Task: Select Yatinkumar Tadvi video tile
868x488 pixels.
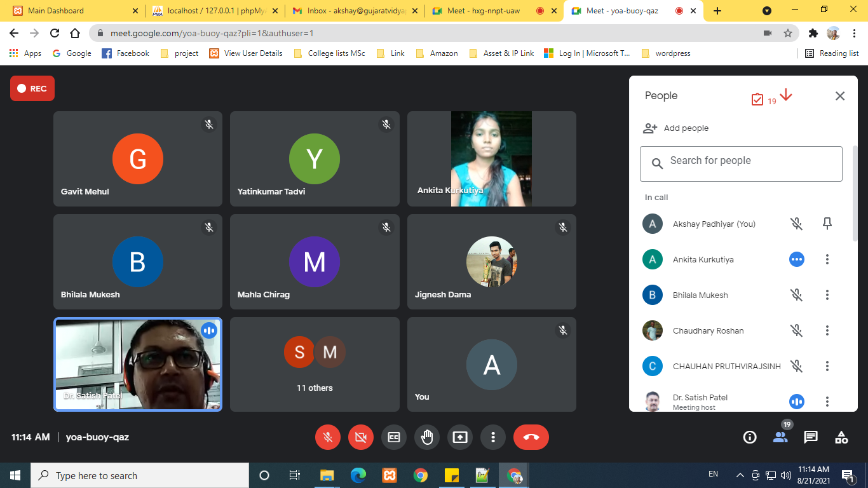Action: (x=315, y=159)
